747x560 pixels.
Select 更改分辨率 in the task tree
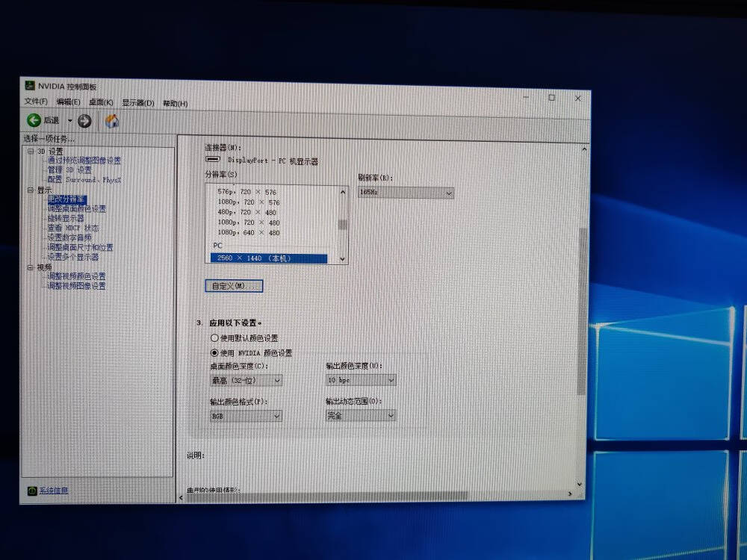[66, 199]
